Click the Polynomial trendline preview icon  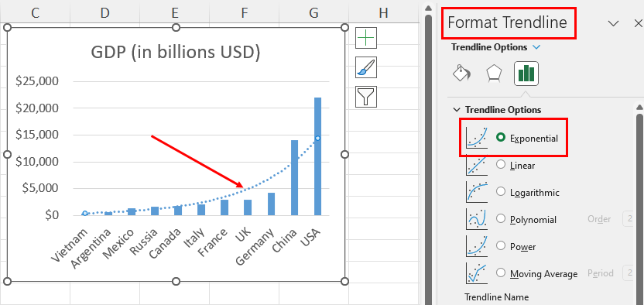(477, 219)
